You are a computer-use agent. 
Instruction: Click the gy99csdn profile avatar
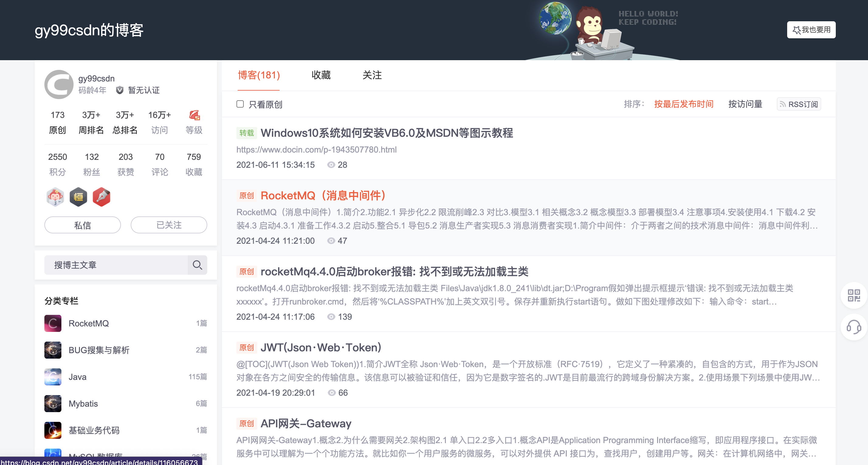pyautogui.click(x=59, y=84)
